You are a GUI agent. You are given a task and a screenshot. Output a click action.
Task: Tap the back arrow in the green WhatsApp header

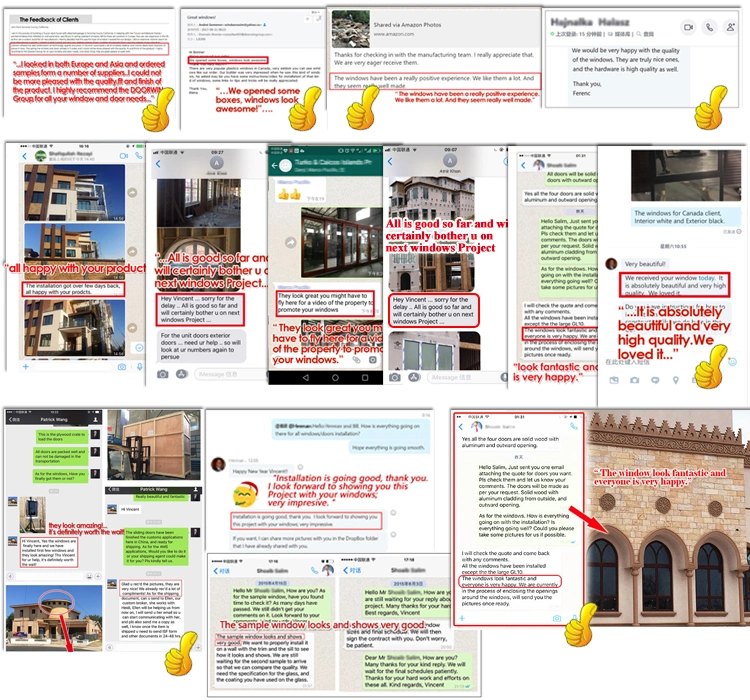point(275,166)
